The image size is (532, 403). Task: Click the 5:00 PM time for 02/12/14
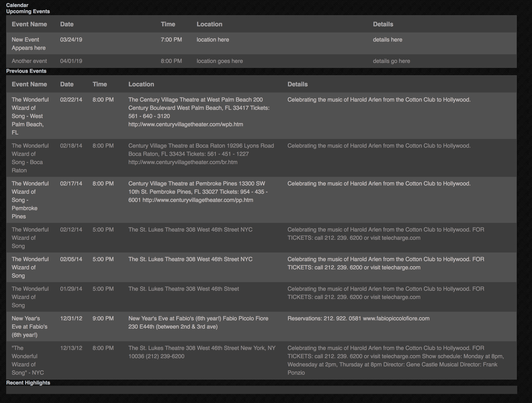pos(103,229)
